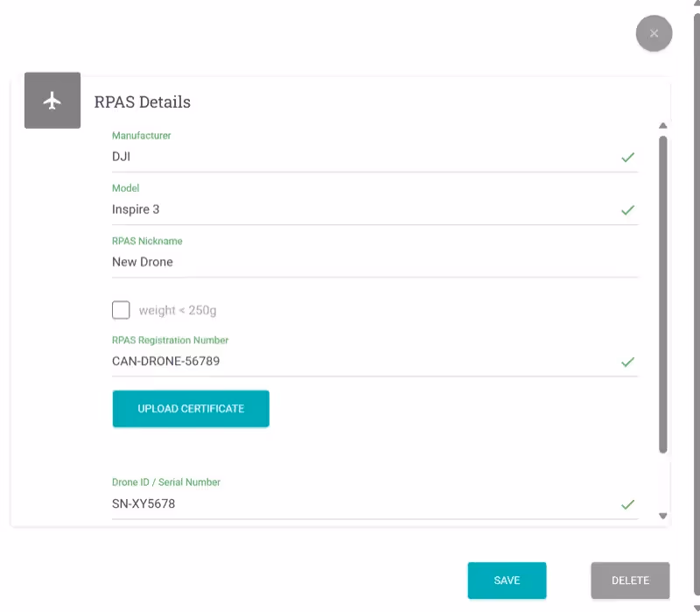This screenshot has height=612, width=700.
Task: Click the form's scroll down arrow
Action: coord(662,517)
